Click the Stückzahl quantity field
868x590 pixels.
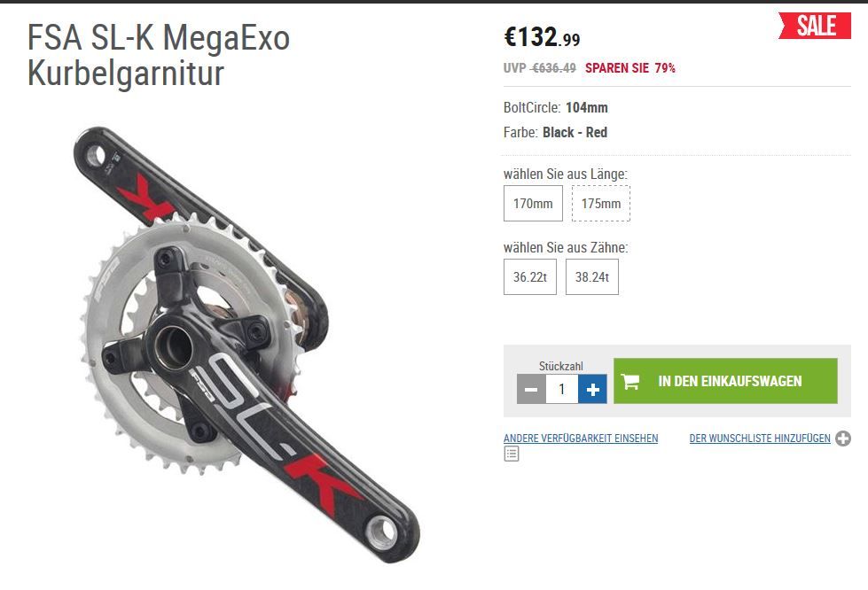click(562, 389)
